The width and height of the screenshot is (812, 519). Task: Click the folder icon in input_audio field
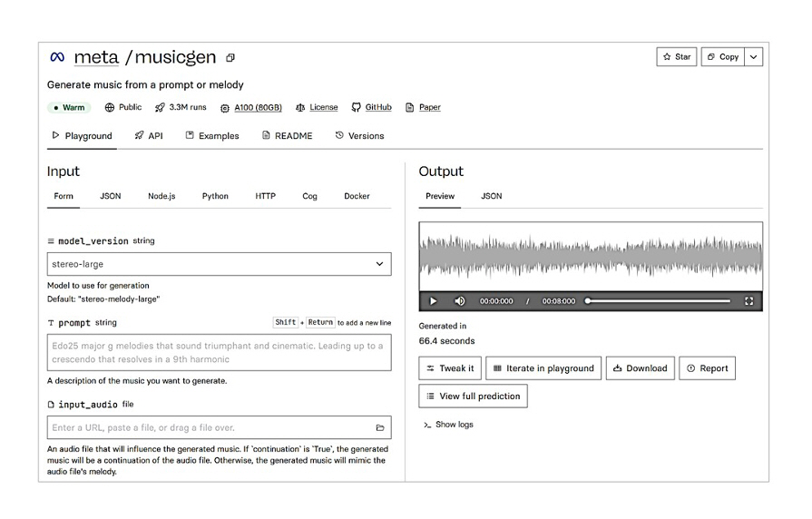point(380,427)
